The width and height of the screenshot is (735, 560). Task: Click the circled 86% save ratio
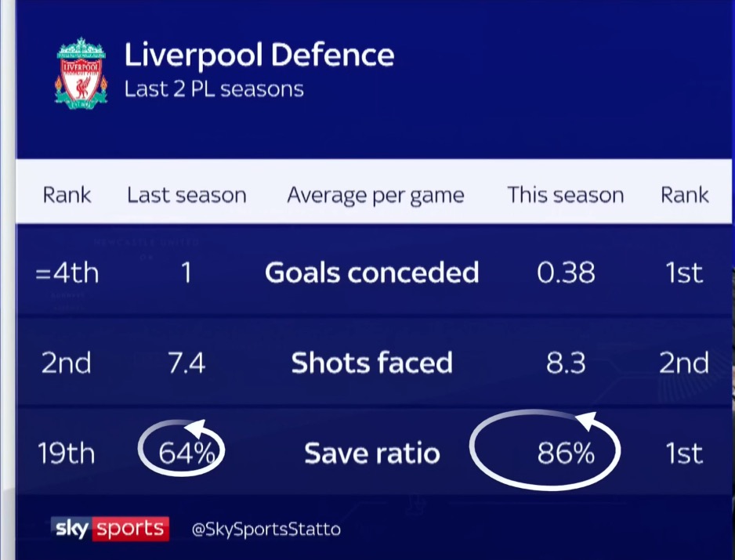(x=566, y=453)
